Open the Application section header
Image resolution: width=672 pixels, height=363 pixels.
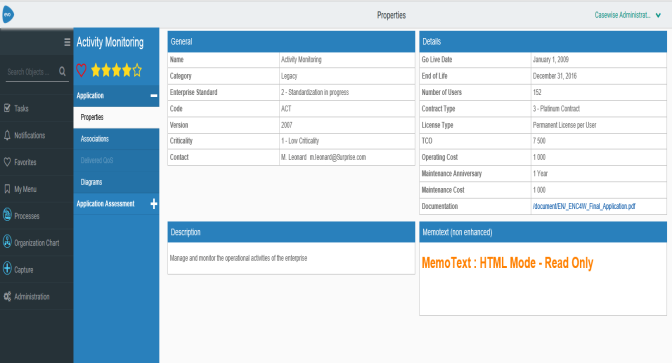(x=116, y=96)
